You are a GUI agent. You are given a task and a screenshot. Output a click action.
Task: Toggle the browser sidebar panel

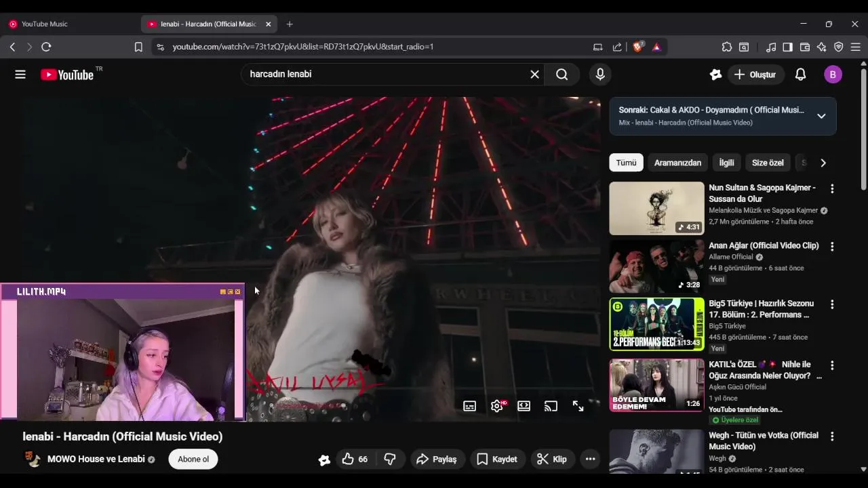(787, 47)
